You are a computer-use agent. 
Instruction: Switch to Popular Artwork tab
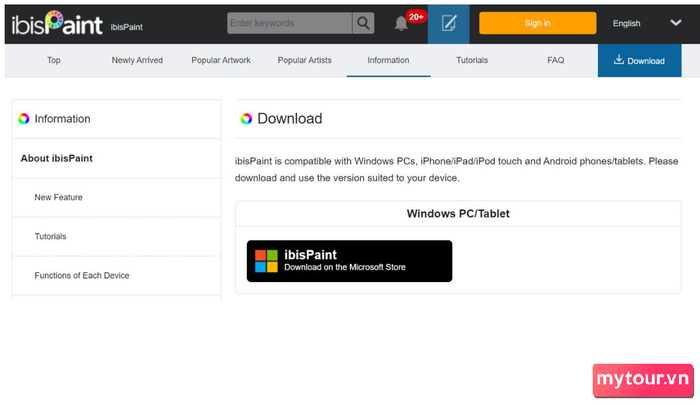tap(221, 60)
